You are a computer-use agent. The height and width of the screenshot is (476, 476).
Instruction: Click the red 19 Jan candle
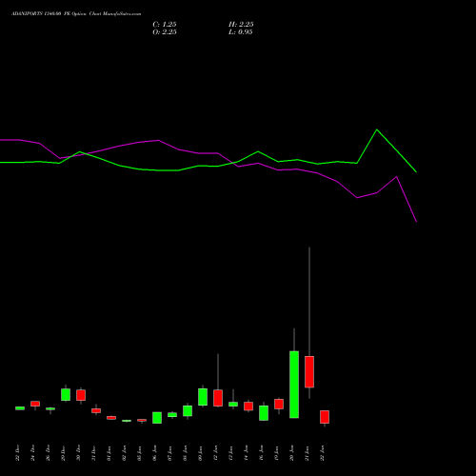click(x=279, y=404)
